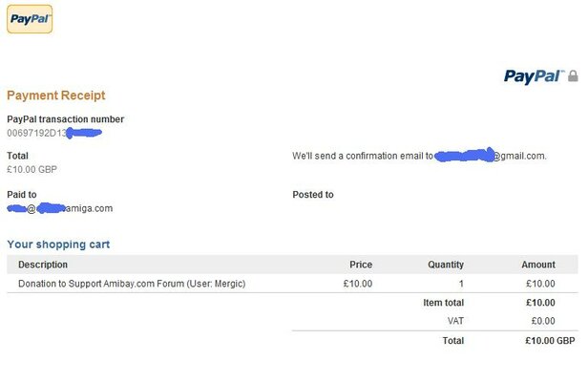
Task: Select the Payment Receipt heading
Action: pyautogui.click(x=56, y=95)
